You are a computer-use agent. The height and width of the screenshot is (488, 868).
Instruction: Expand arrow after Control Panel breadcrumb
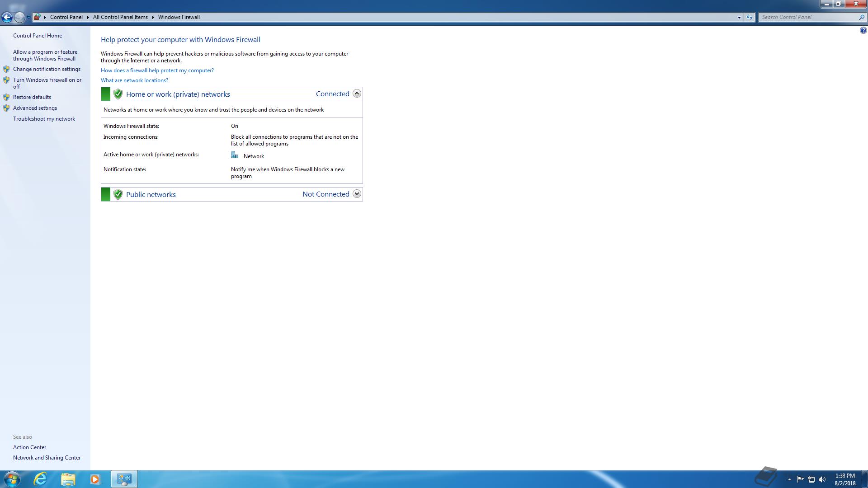tap(88, 17)
